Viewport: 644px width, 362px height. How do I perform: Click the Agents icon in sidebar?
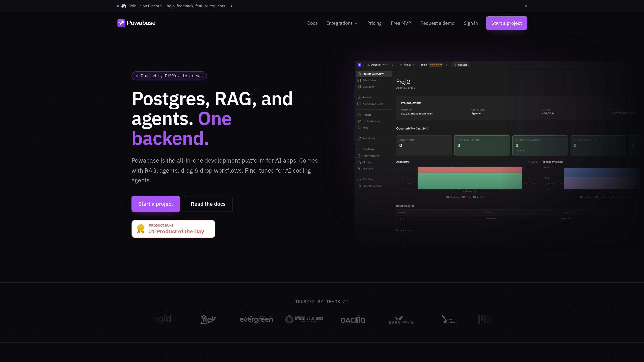(359, 115)
